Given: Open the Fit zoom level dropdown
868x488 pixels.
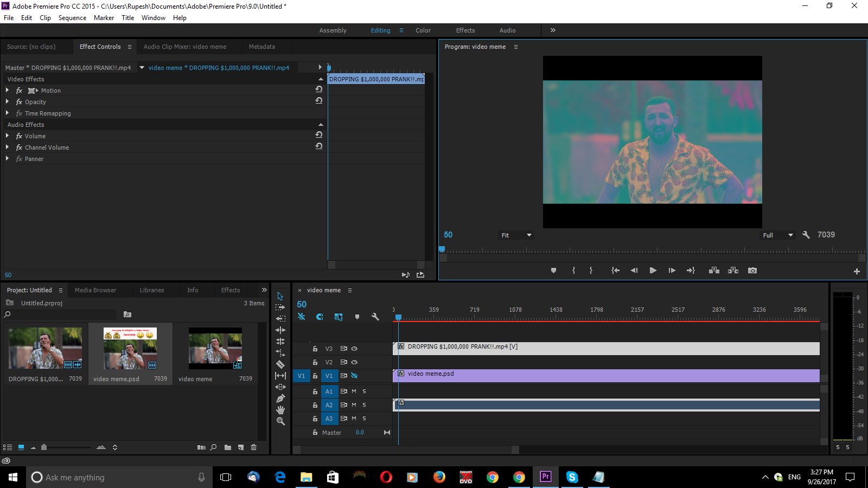Looking at the screenshot, I should 516,235.
